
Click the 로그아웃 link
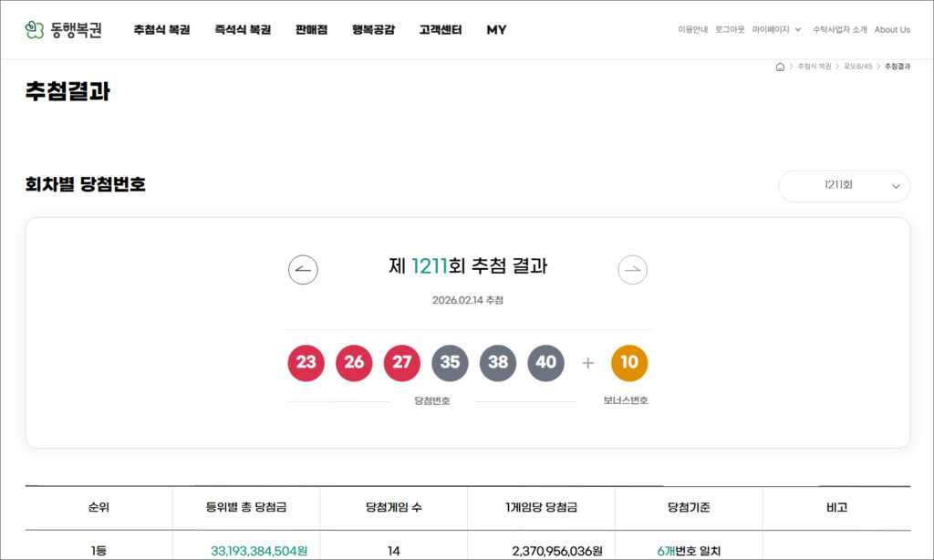coord(730,30)
